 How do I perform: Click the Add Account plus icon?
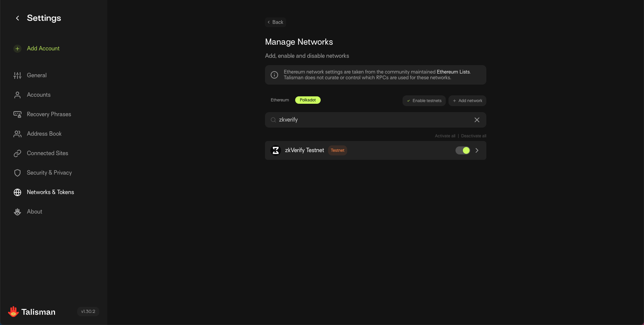(x=17, y=49)
